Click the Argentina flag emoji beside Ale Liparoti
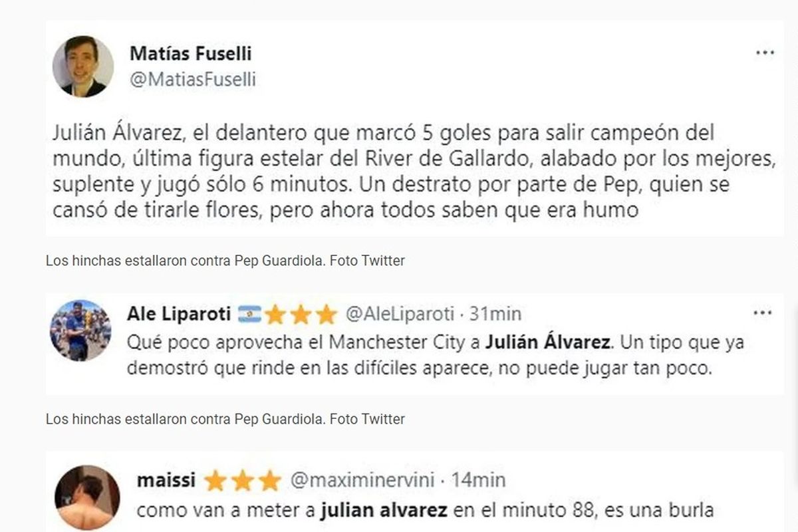 (249, 313)
